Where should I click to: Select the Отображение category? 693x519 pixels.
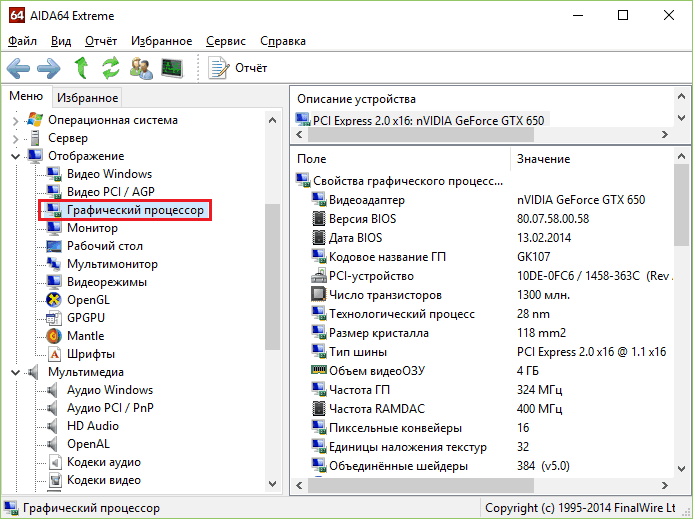(86, 156)
